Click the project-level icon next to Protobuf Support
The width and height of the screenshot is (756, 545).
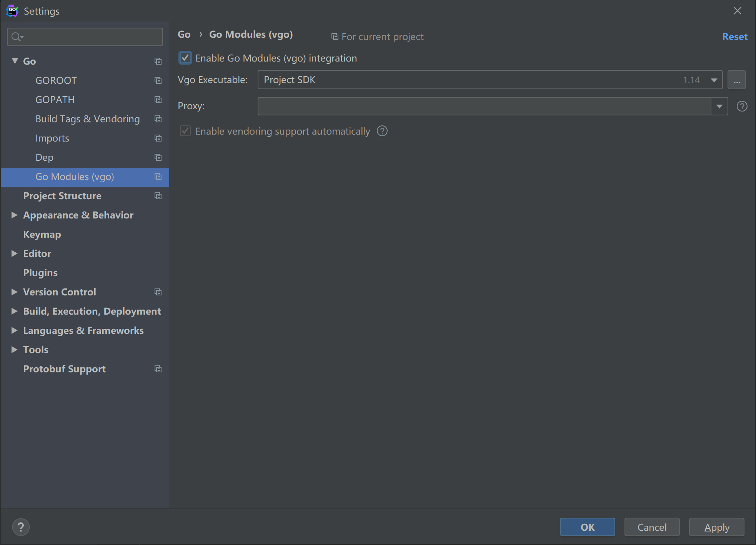tap(158, 369)
